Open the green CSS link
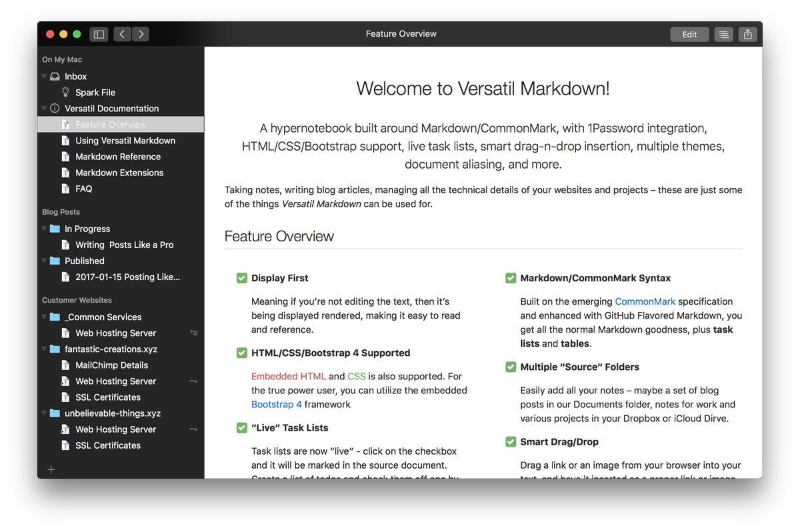 click(357, 376)
